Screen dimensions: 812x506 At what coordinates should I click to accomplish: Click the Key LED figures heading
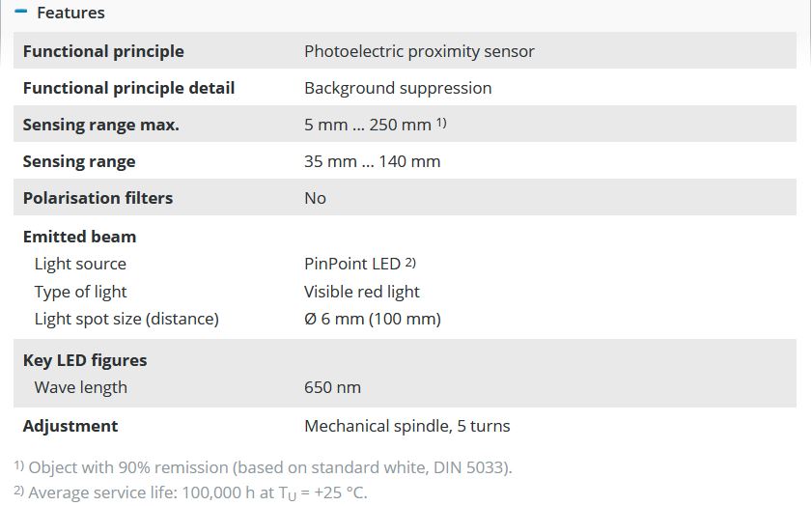85,360
